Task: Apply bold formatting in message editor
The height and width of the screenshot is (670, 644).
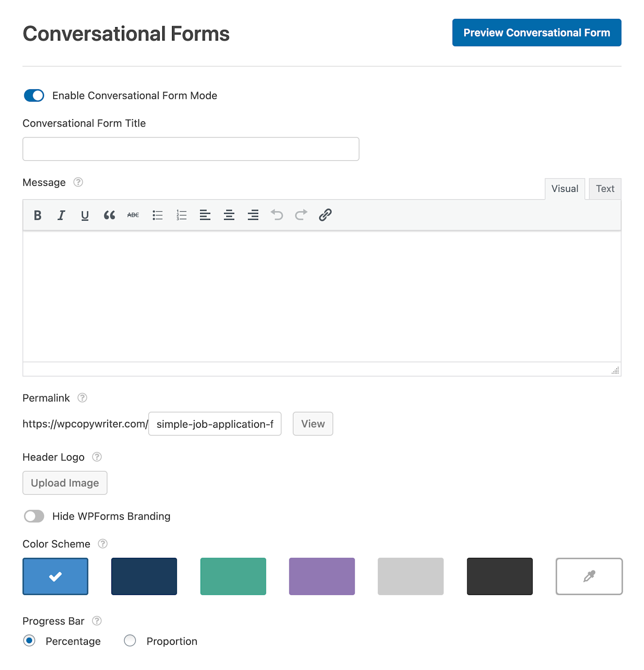Action: 38,215
